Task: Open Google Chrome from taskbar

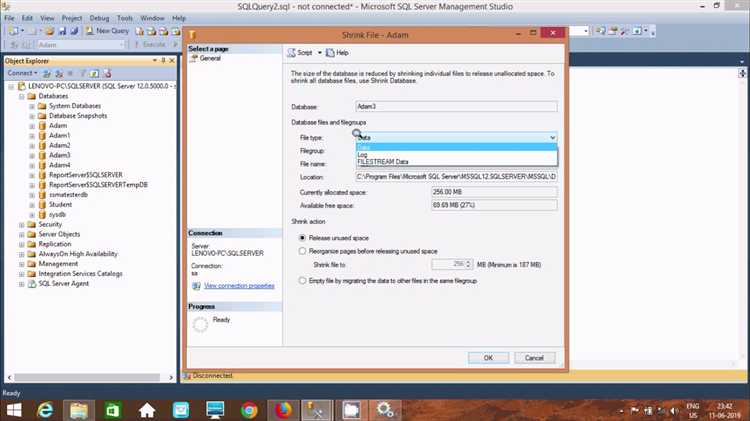Action: pos(249,410)
